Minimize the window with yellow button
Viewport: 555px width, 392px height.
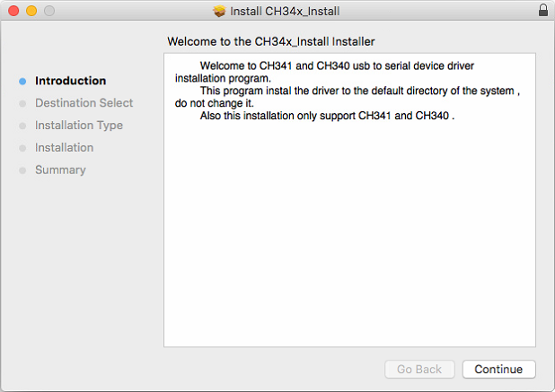(x=31, y=11)
